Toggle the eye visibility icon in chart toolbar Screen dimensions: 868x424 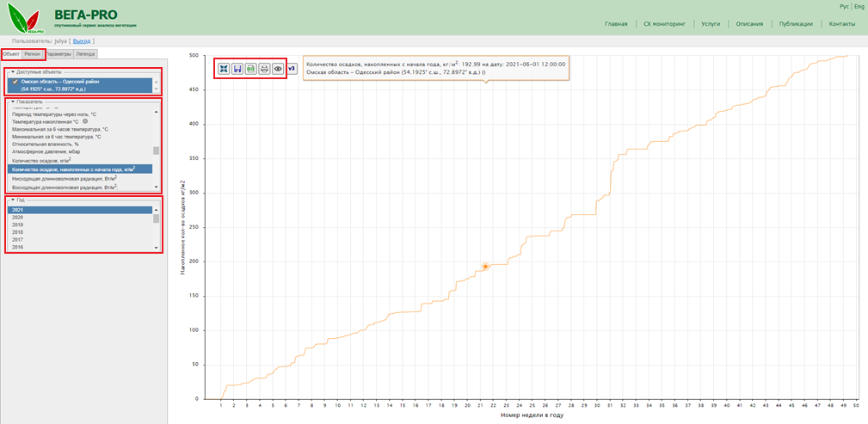(277, 69)
